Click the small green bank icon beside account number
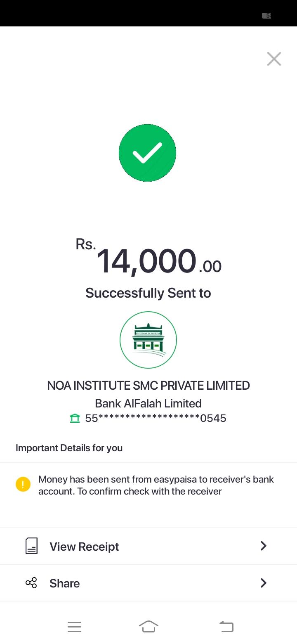 [x=75, y=419]
